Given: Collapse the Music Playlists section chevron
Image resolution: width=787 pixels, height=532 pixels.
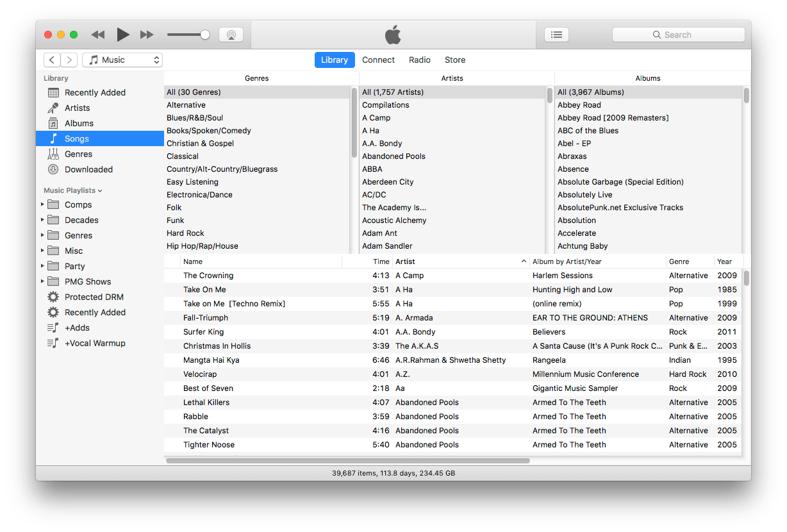Looking at the screenshot, I should click(100, 191).
